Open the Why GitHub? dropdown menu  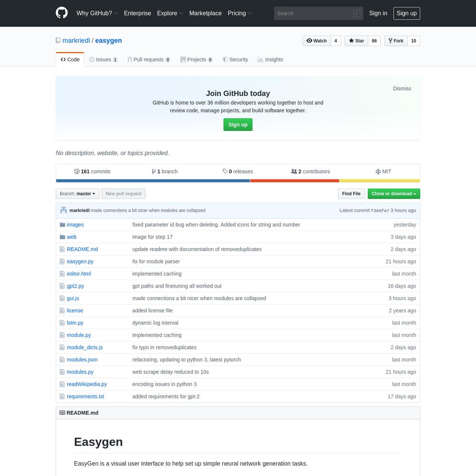(x=97, y=13)
